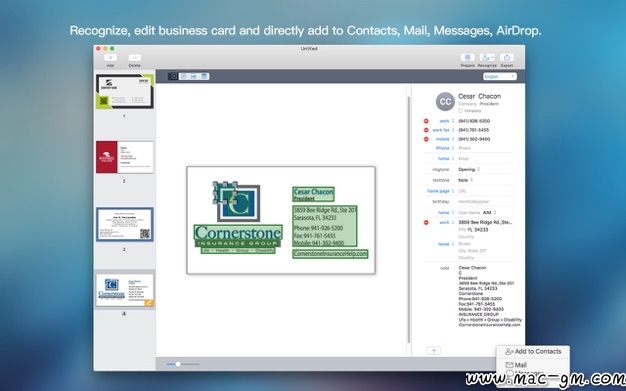Click the Add card toolbar button
This screenshot has width=626, height=391.
[110, 58]
